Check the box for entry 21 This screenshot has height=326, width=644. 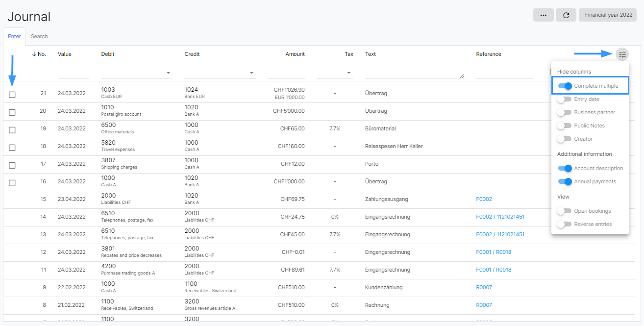point(12,95)
